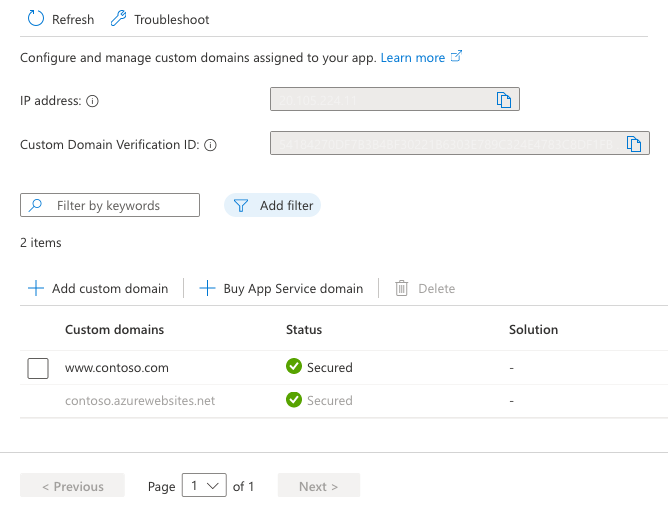
Task: Click the Filter by keywords field
Action: pyautogui.click(x=110, y=205)
